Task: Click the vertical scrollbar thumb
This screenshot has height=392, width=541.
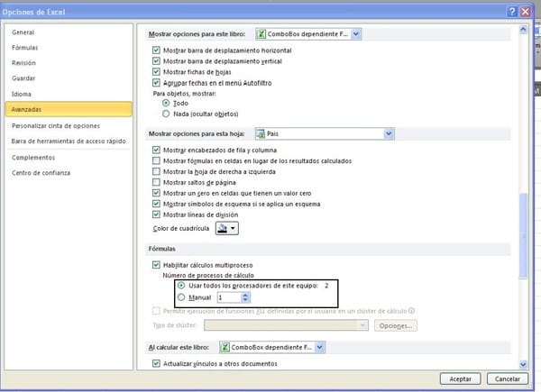Action: 523,235
